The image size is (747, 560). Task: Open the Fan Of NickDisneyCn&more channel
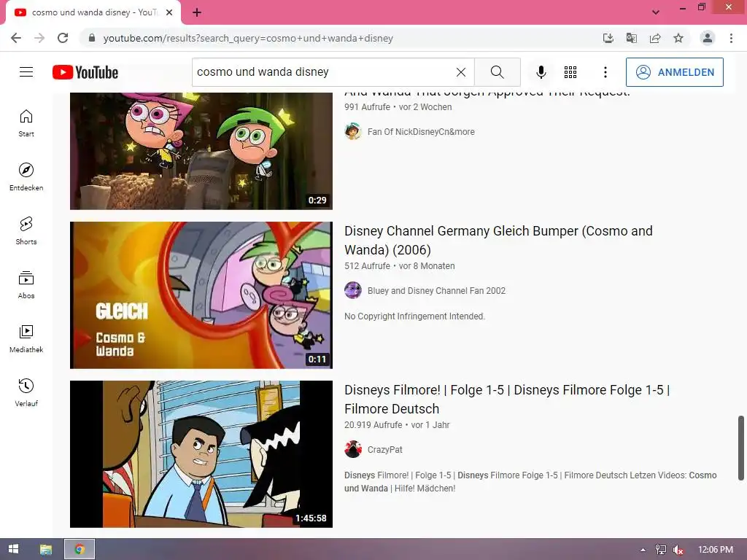click(x=421, y=132)
